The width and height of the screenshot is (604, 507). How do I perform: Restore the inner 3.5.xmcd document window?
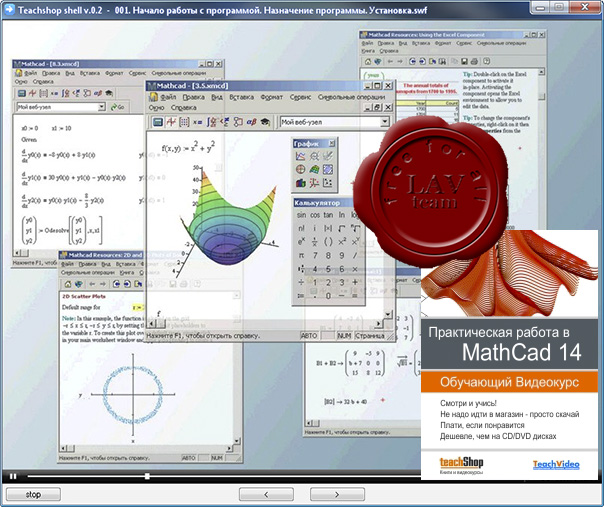click(378, 107)
